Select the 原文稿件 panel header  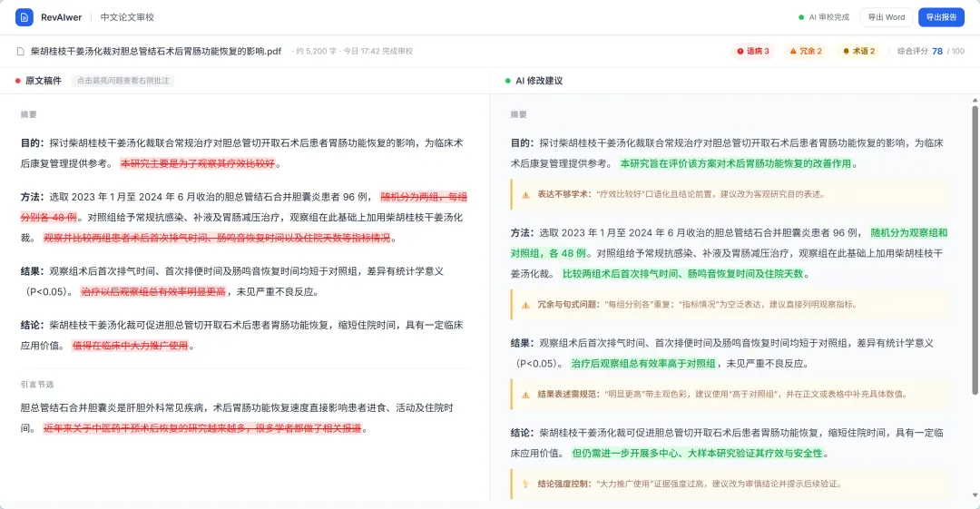(39, 81)
